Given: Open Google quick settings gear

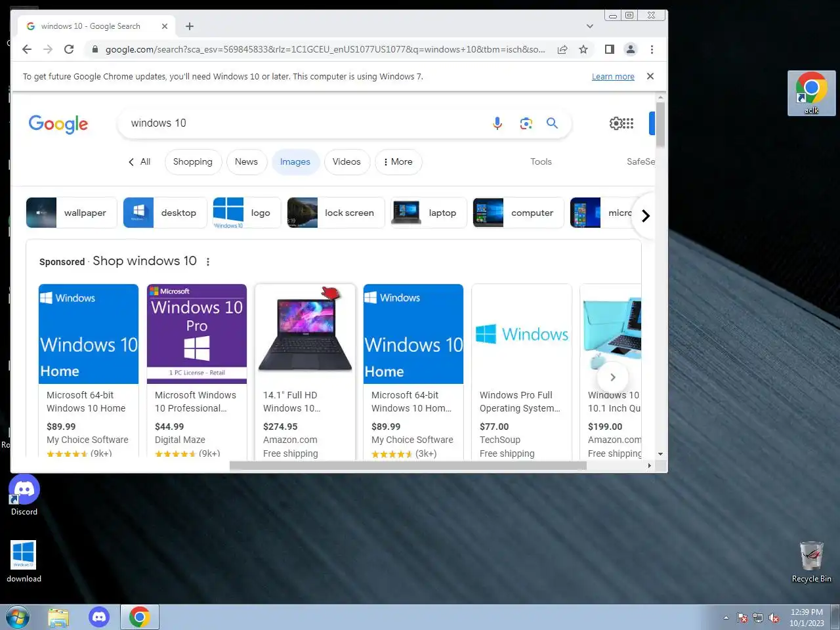Looking at the screenshot, I should tap(616, 123).
